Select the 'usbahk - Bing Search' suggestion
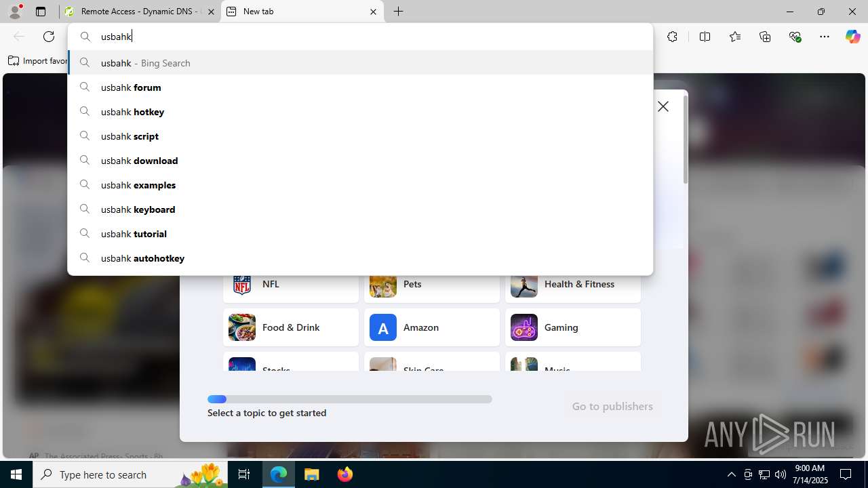868x488 pixels. pyautogui.click(x=360, y=62)
